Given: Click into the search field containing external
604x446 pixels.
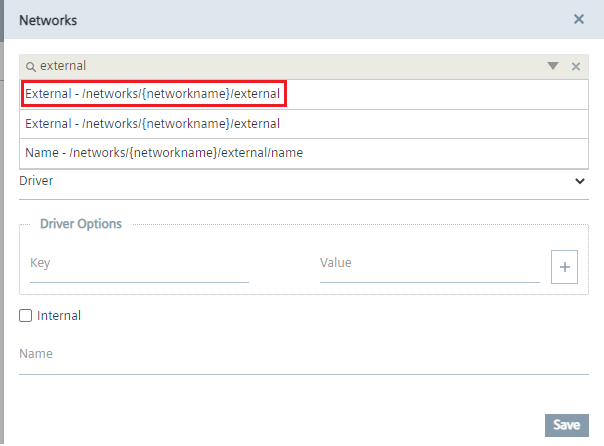Looking at the screenshot, I should click(280, 67).
